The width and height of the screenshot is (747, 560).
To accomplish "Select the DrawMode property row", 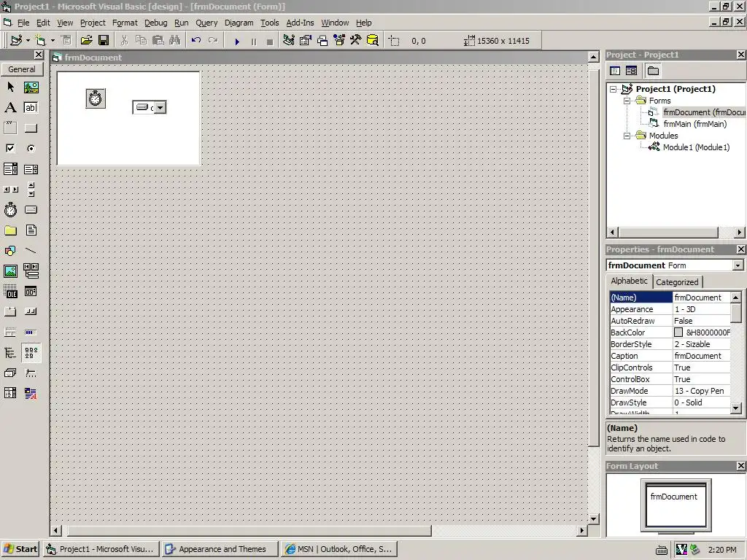I will pyautogui.click(x=670, y=391).
